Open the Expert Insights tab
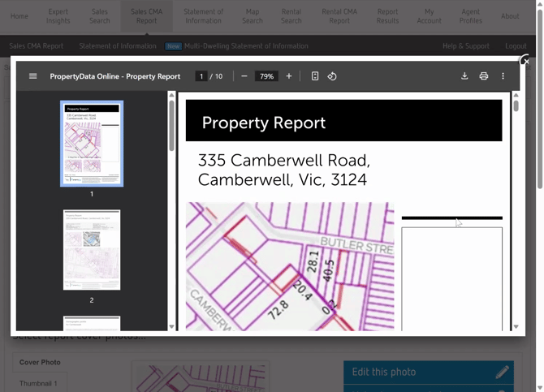The height and width of the screenshot is (392, 544). click(x=58, y=16)
